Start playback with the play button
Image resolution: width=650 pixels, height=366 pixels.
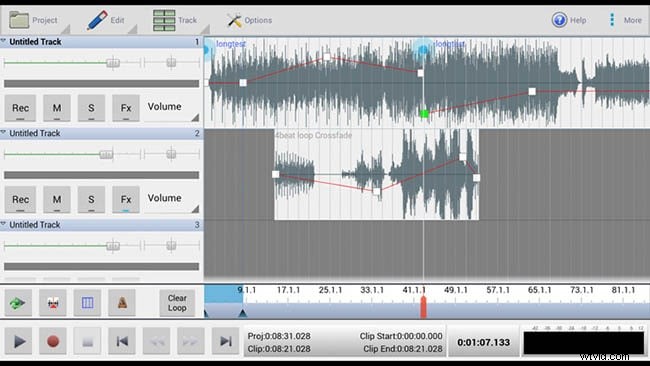pyautogui.click(x=19, y=341)
